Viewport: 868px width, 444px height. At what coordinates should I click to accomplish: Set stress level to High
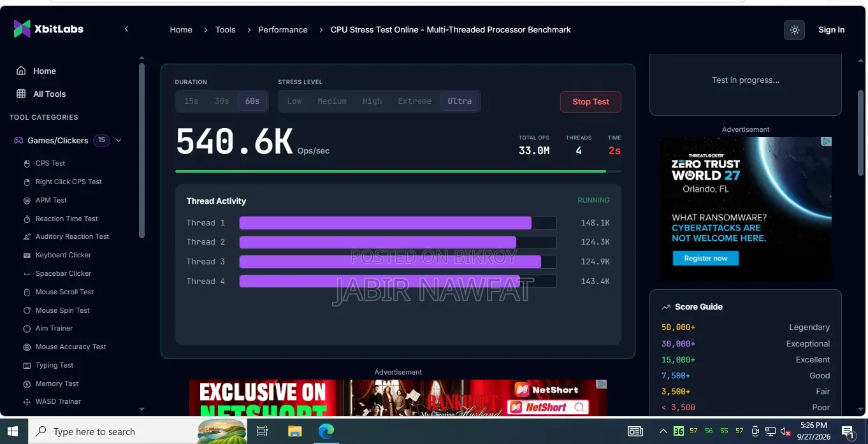pyautogui.click(x=372, y=101)
